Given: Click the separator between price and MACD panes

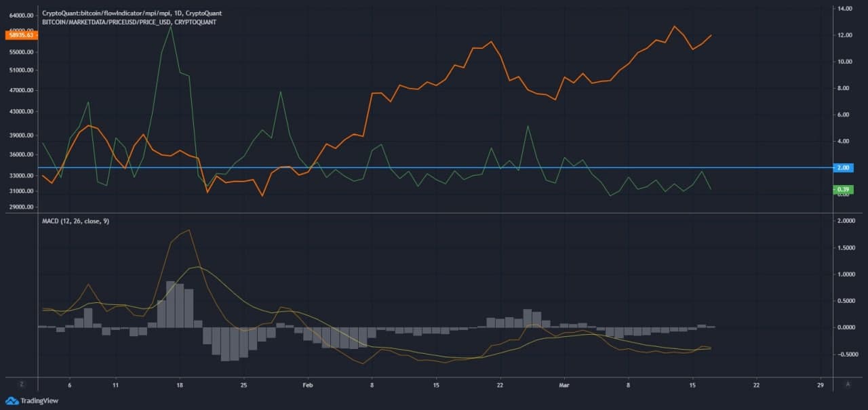Looking at the screenshot, I should coord(434,213).
